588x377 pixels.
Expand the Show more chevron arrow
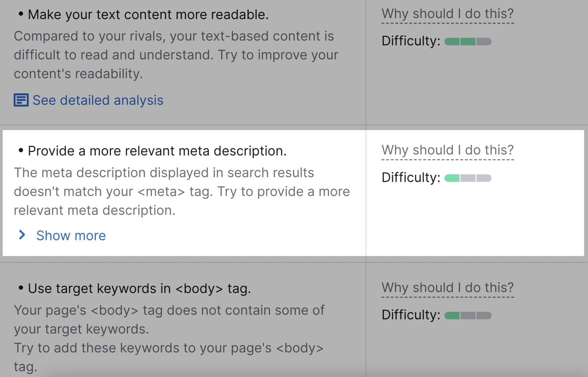tap(22, 235)
